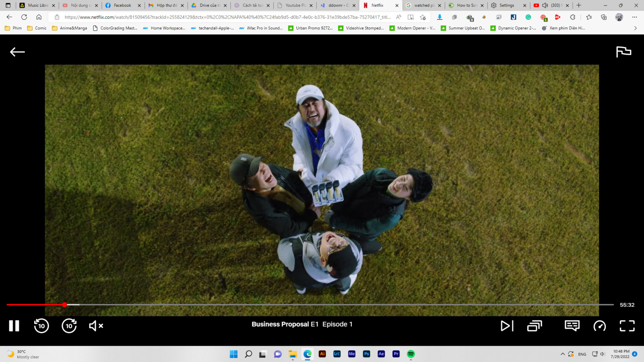Open a new browser tab
The image size is (644, 362).
579,5
